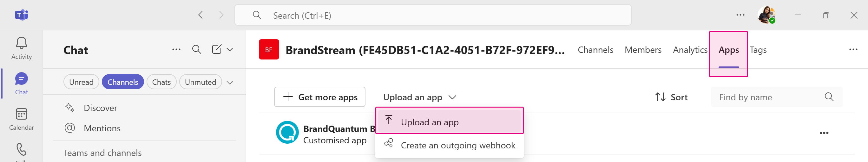Image resolution: width=868 pixels, height=162 pixels.
Task: Expand the new chat options chevron
Action: 230,49
